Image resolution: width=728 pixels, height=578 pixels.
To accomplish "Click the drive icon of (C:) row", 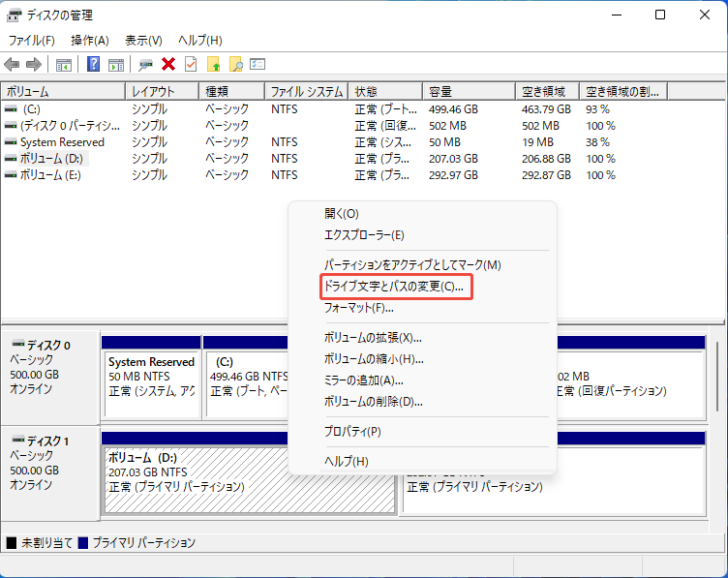I will (x=11, y=109).
